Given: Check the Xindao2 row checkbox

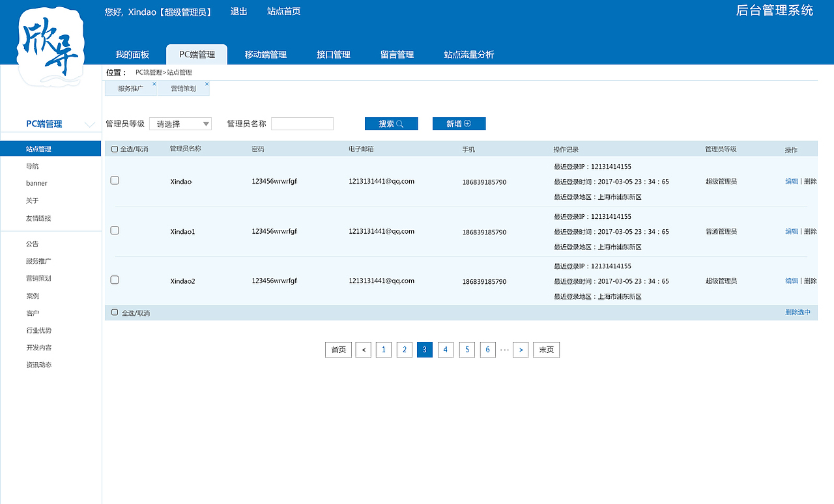Looking at the screenshot, I should (x=115, y=279).
